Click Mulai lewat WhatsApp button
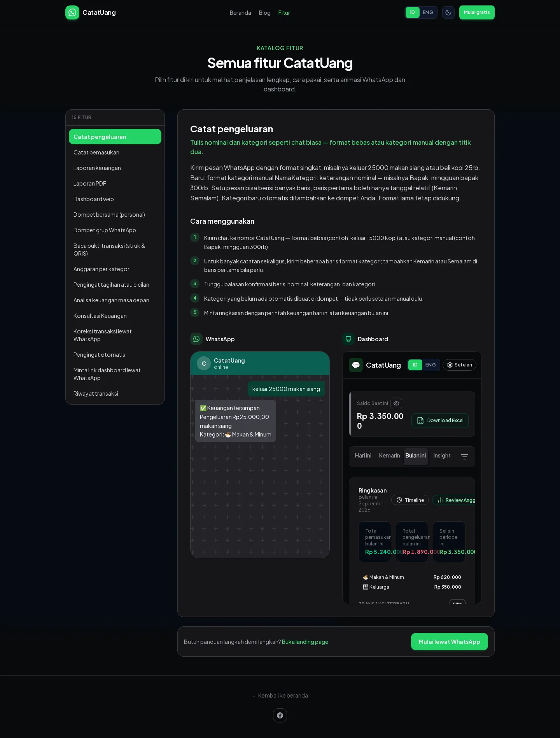Viewport: 560px width, 738px height. coord(450,642)
